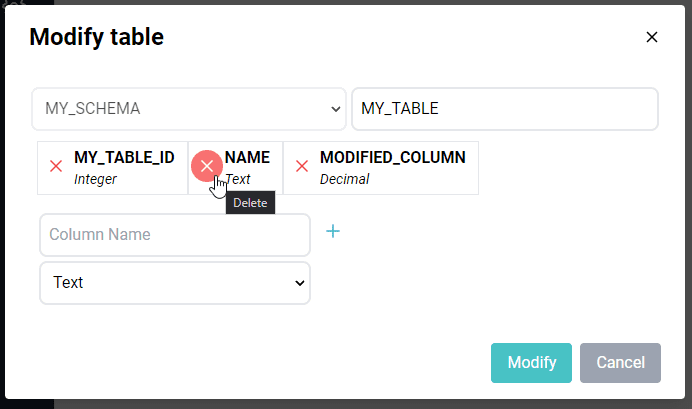Click the Delete tooltip label
Viewport: 692px width, 409px height.
click(x=250, y=203)
